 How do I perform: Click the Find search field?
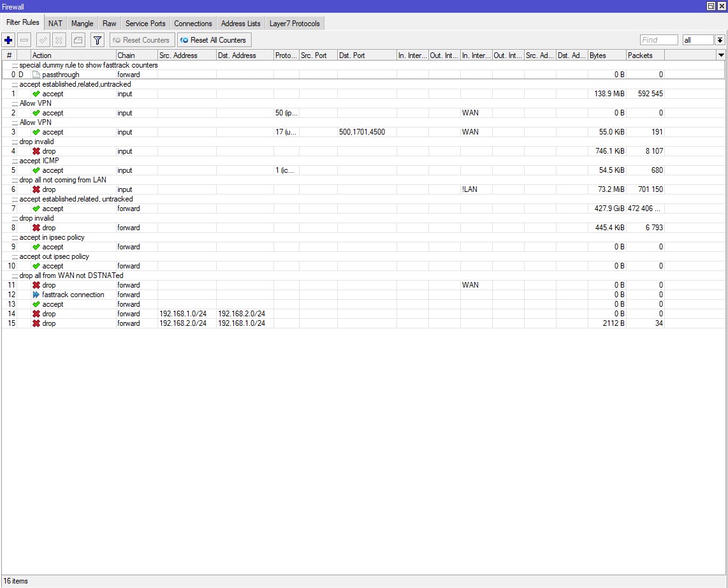click(659, 40)
